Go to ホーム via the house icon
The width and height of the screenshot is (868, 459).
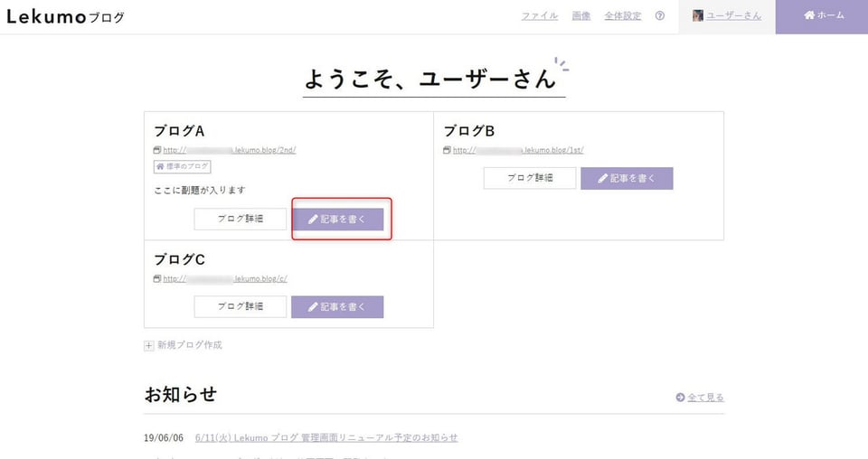809,15
